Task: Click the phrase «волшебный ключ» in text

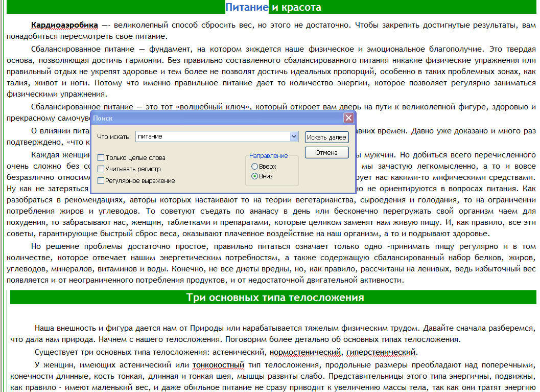Action: pyautogui.click(x=213, y=107)
